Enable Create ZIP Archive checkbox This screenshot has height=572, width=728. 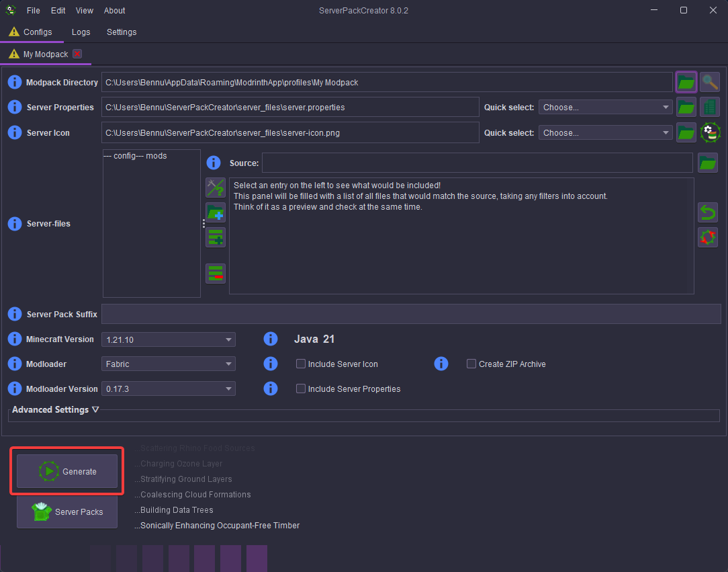pyautogui.click(x=471, y=364)
